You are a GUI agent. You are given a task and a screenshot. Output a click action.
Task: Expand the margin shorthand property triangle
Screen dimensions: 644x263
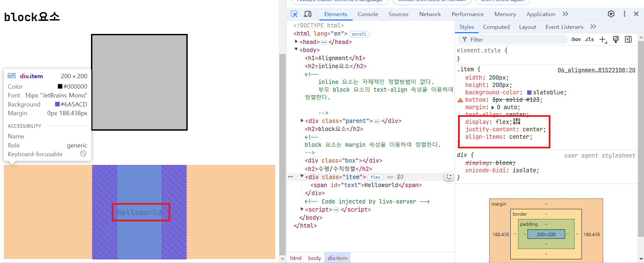493,107
